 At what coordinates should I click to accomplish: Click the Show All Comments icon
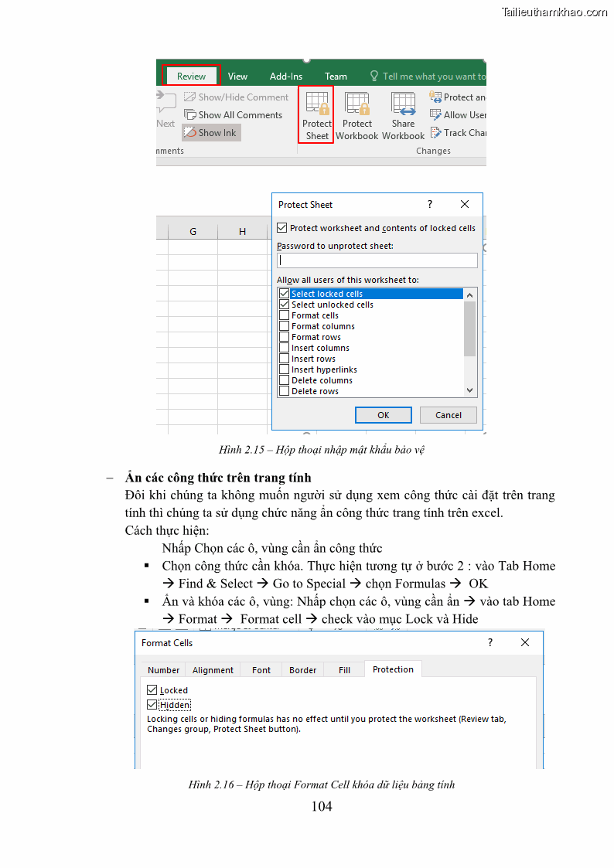click(190, 115)
